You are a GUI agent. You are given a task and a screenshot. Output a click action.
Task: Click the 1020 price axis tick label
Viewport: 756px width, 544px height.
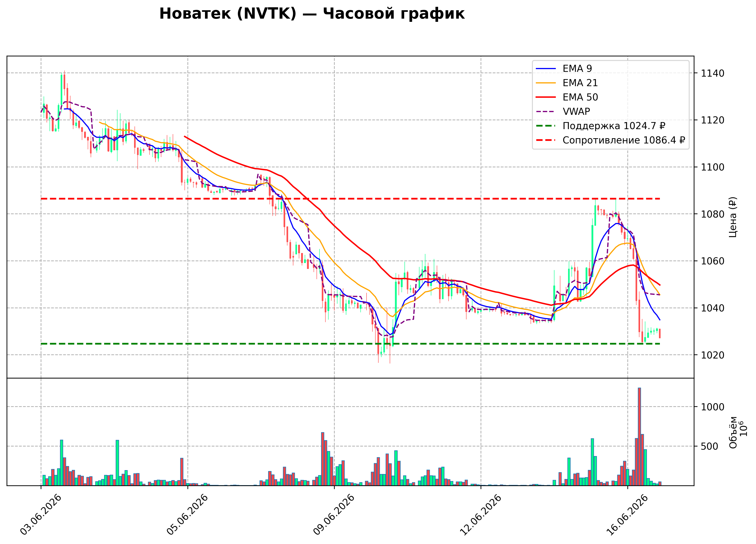712,355
